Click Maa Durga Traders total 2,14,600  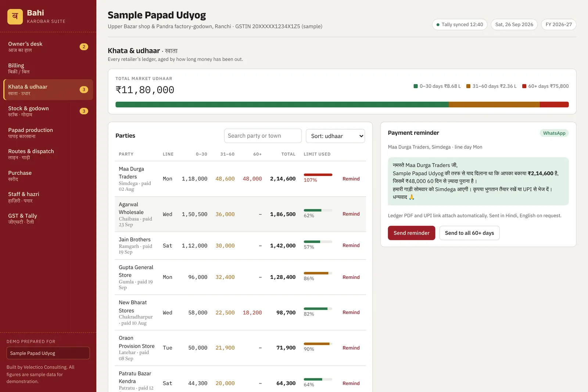283,179
